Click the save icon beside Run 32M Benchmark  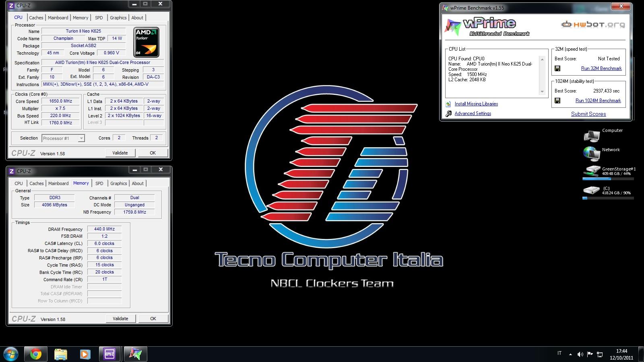(x=557, y=69)
